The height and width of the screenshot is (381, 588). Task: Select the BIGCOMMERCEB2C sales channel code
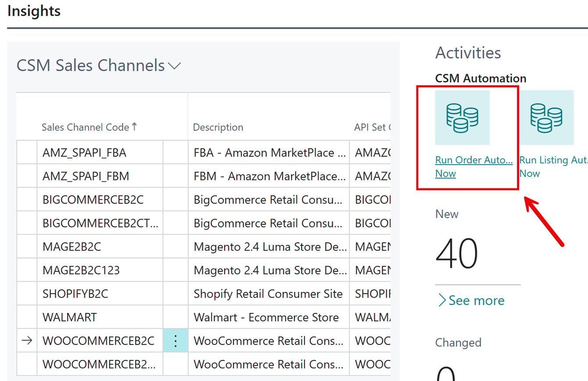pos(93,200)
